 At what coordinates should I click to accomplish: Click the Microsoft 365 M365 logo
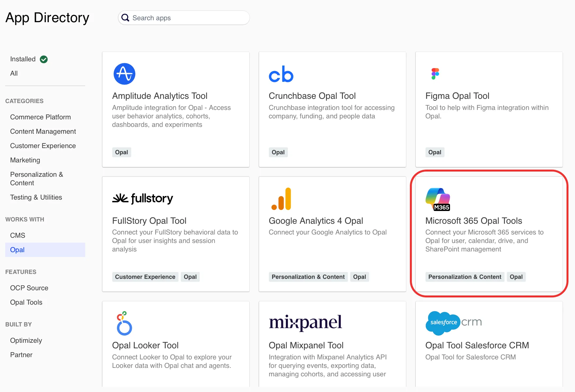point(438,199)
